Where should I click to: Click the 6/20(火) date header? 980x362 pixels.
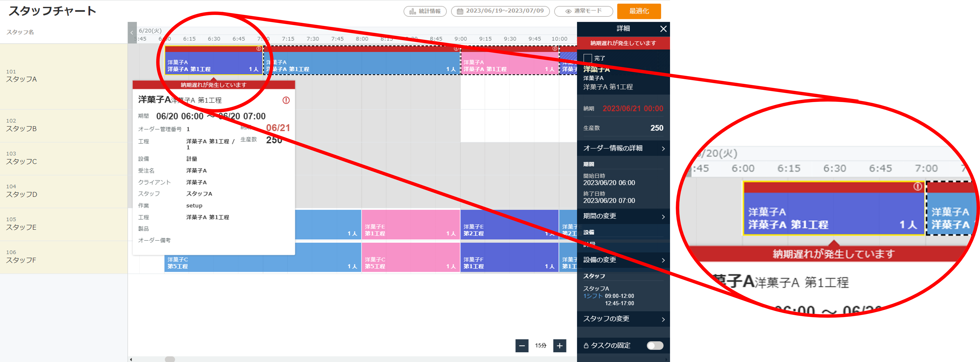(150, 30)
